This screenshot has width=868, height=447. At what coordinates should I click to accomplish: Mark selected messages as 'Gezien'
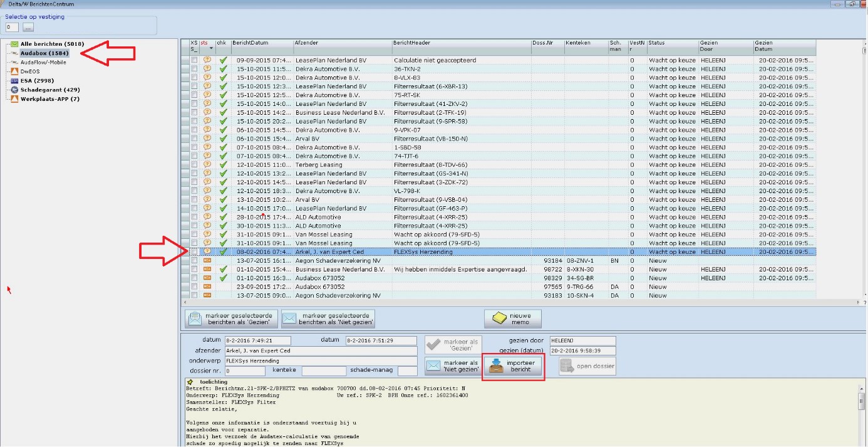(232, 318)
